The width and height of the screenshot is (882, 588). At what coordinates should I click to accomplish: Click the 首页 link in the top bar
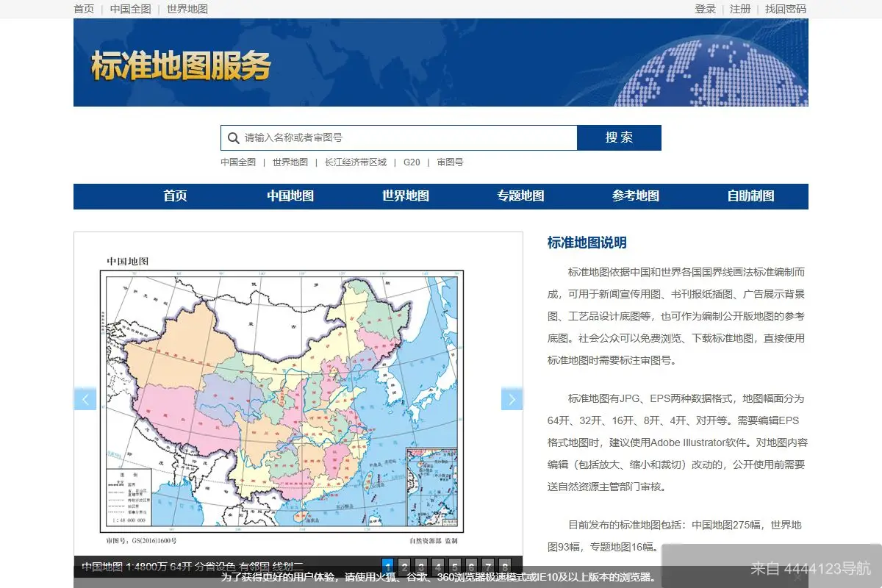[x=83, y=9]
